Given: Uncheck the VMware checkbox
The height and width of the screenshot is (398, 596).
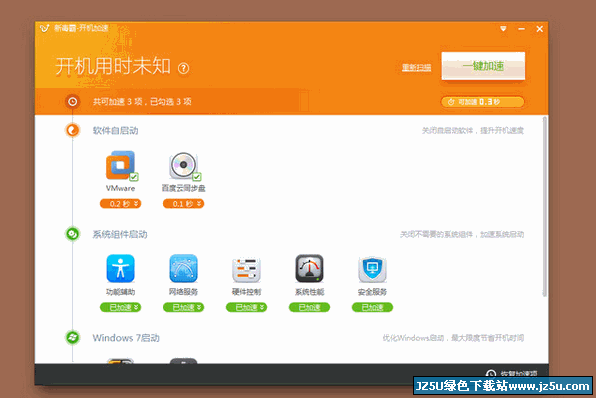Looking at the screenshot, I should pyautogui.click(x=134, y=177).
